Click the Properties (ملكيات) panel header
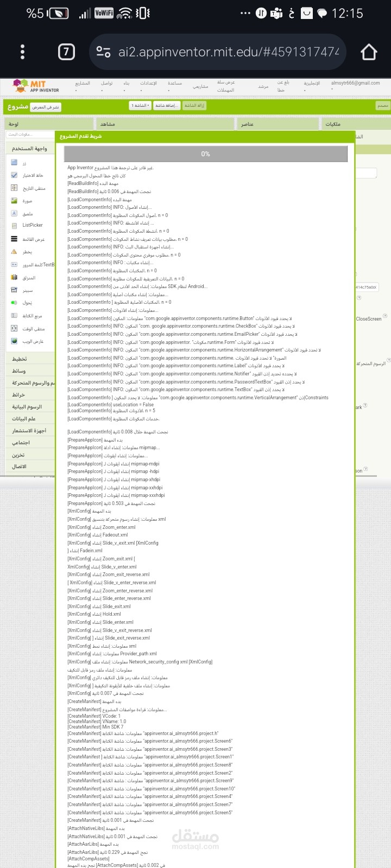This screenshot has height=868, width=391. [356, 124]
